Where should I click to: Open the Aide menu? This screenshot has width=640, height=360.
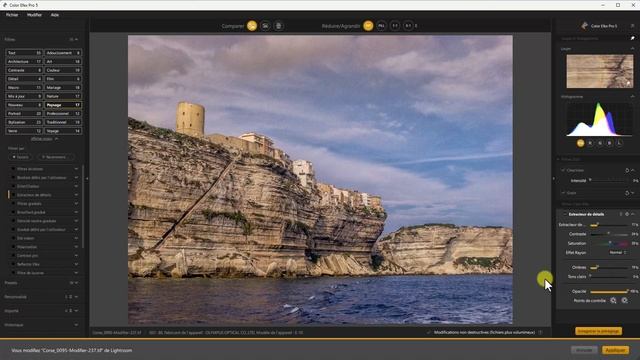55,15
